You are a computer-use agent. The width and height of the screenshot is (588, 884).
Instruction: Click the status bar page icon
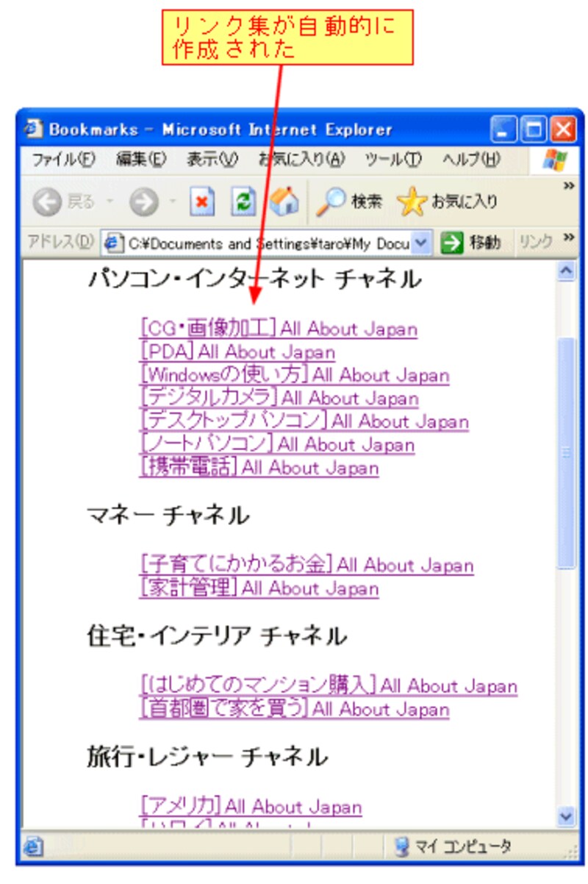pyautogui.click(x=32, y=846)
